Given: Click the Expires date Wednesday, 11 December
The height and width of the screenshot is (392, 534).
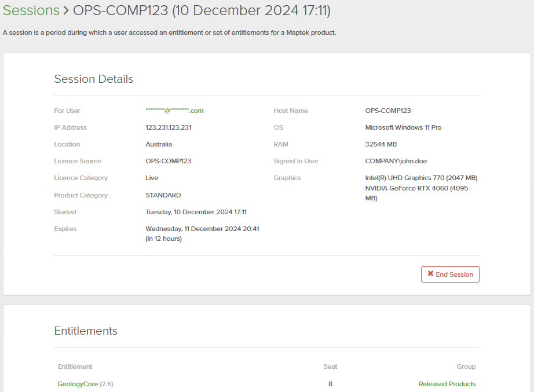Looking at the screenshot, I should click(202, 229).
